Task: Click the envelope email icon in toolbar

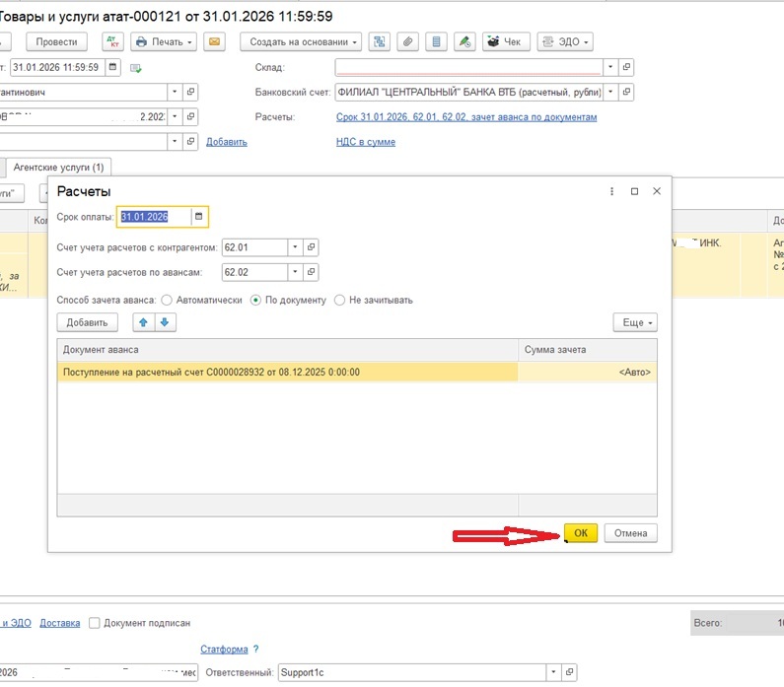Action: pyautogui.click(x=216, y=42)
